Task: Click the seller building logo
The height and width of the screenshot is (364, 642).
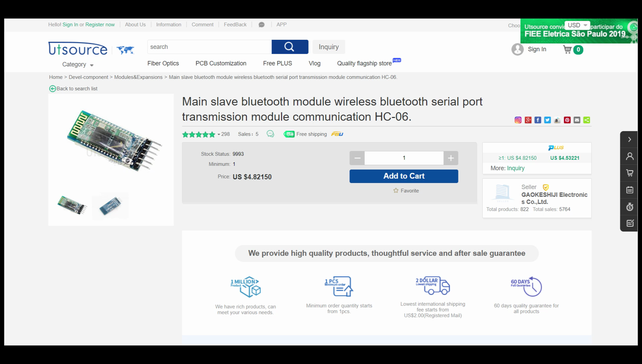Action: point(502,193)
